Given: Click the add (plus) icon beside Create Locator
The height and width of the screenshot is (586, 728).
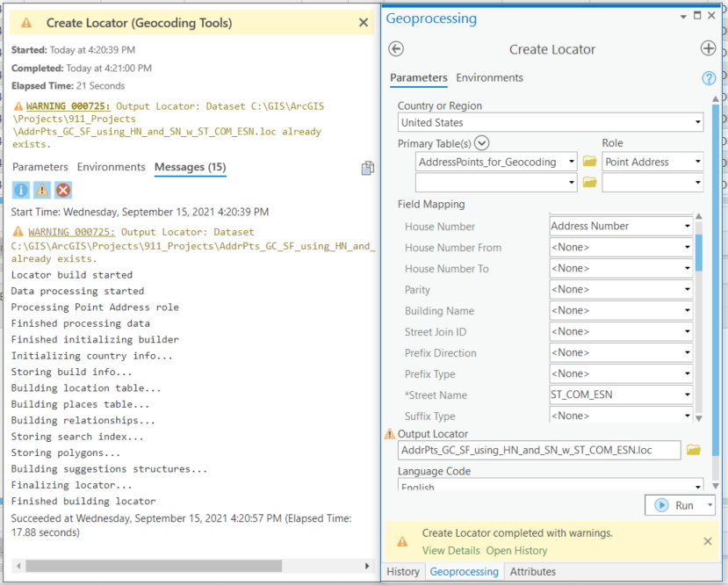Looking at the screenshot, I should (708, 49).
